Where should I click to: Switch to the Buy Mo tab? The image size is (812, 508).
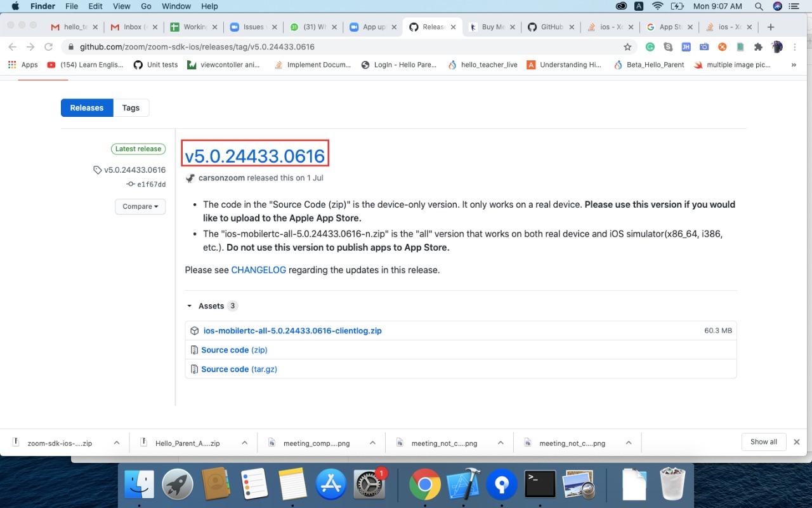coord(492,27)
